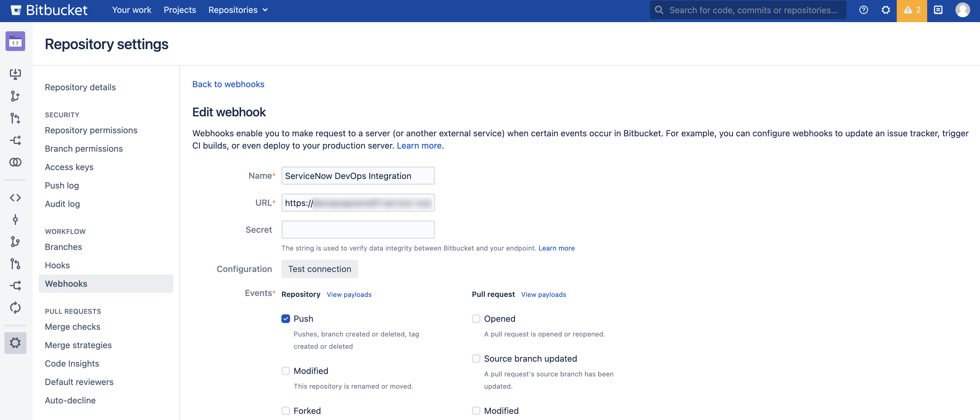The image size is (980, 420).
Task: Select Branch permissions in settings menu
Action: pos(84,149)
